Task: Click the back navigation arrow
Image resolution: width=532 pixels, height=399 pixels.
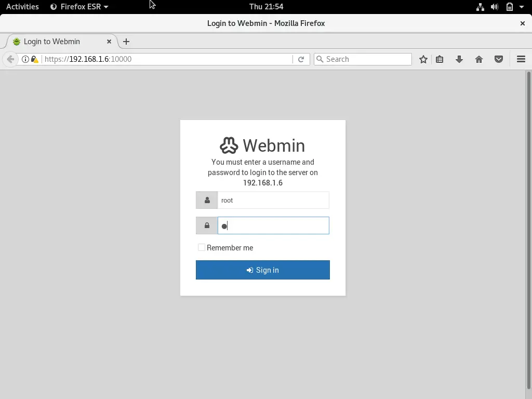Action: (10, 59)
